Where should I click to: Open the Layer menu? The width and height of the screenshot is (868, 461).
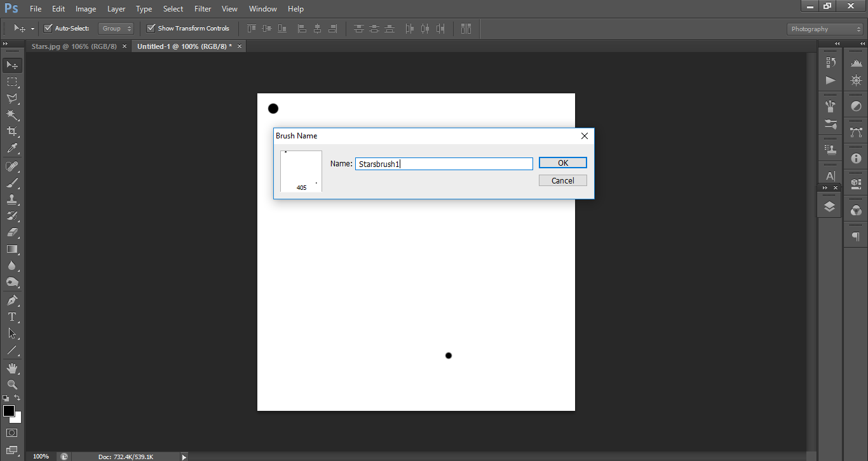[x=116, y=9]
